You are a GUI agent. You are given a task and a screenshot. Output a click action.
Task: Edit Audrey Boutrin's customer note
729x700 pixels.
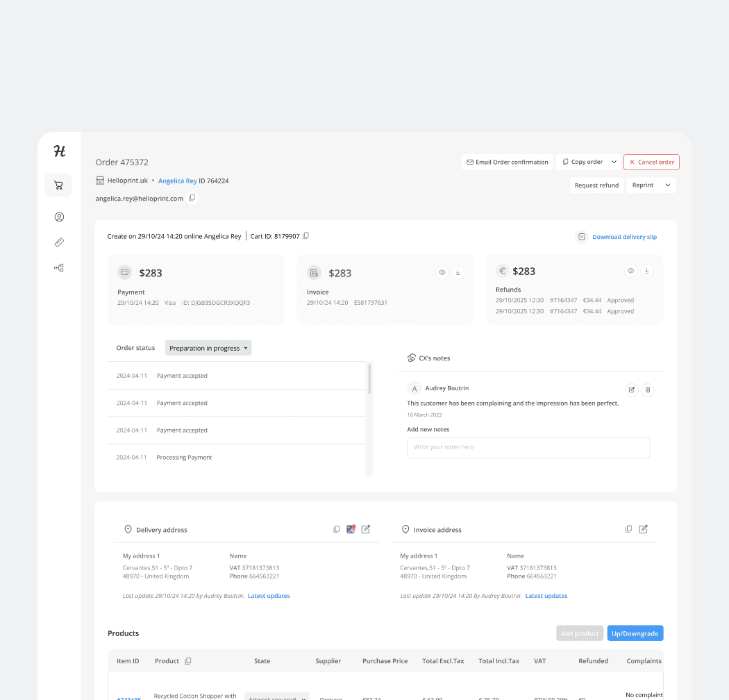[x=631, y=390]
